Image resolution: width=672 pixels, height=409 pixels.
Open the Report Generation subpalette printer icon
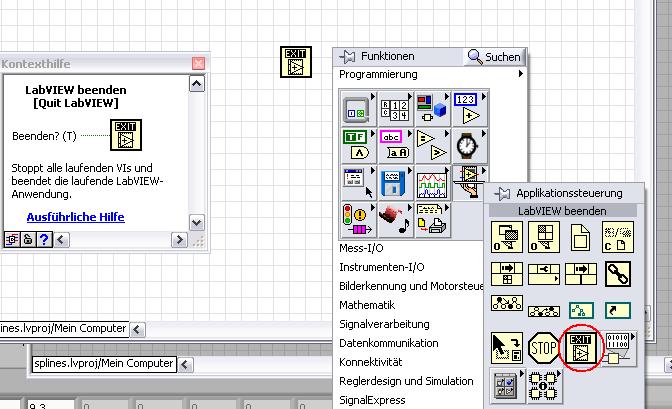[x=432, y=220]
